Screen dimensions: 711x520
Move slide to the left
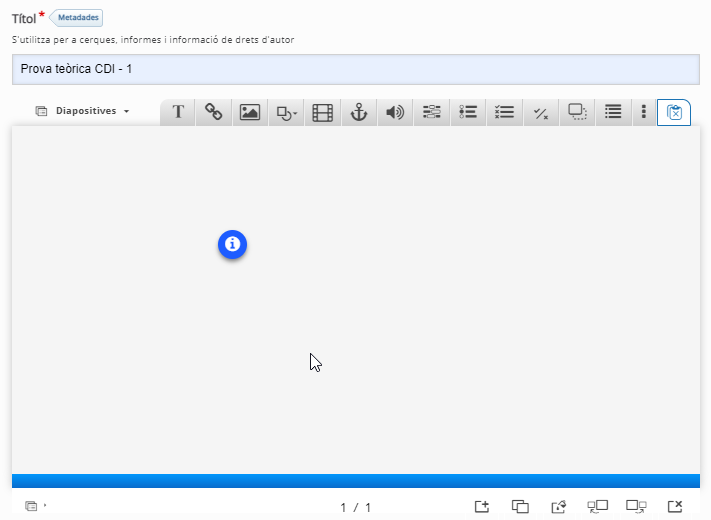pyautogui.click(x=597, y=506)
